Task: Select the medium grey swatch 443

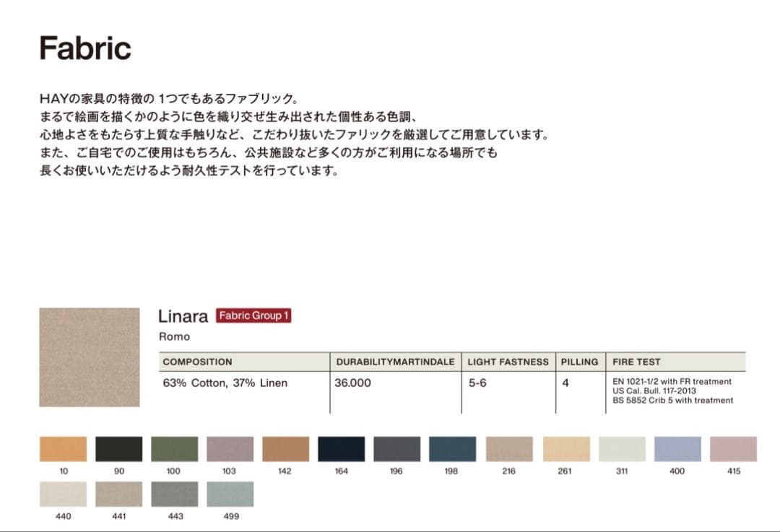Action: [174, 494]
